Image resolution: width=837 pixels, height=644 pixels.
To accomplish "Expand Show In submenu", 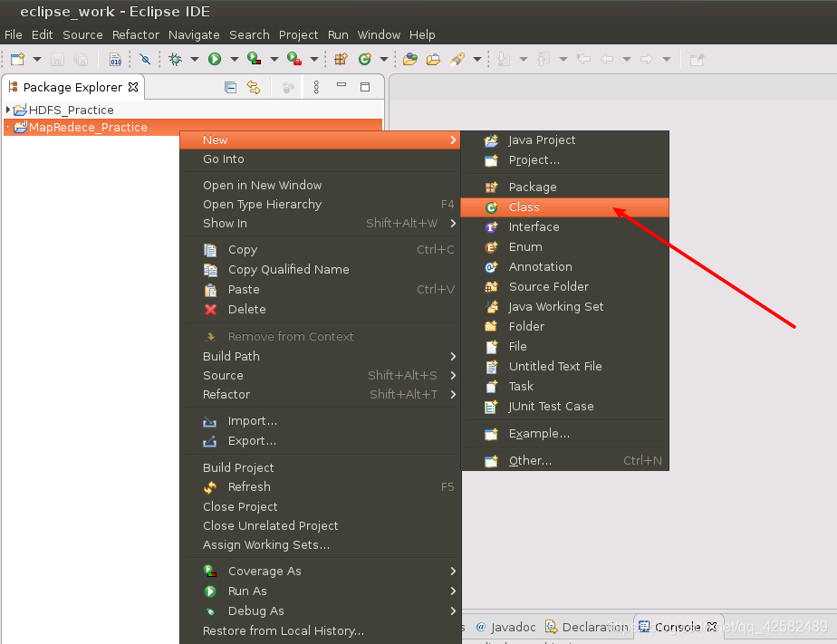I will (321, 224).
